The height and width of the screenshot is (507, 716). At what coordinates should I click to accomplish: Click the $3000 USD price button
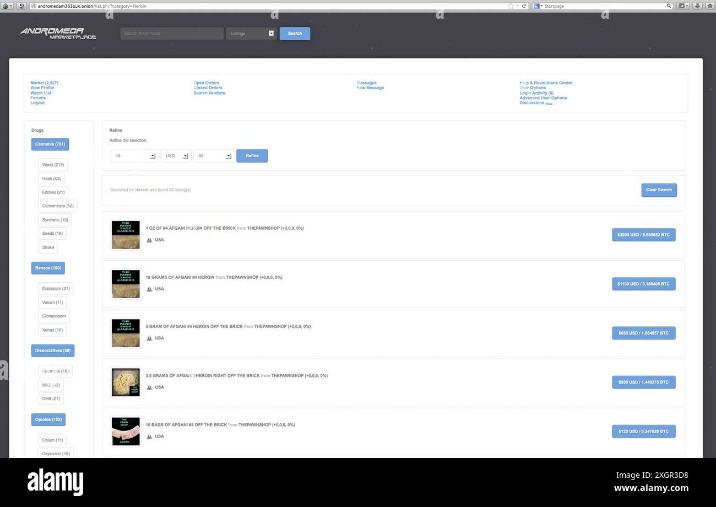[x=644, y=235]
